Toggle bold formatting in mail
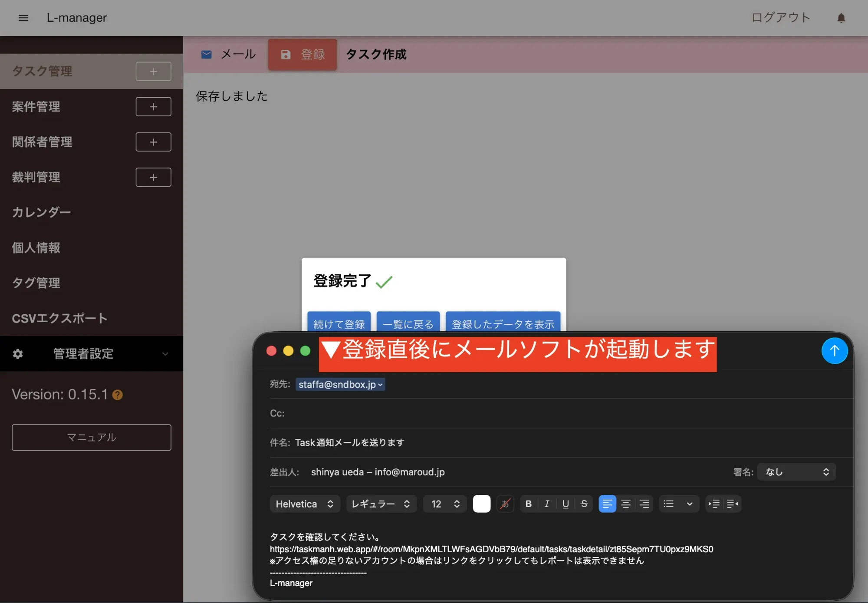The height and width of the screenshot is (603, 868). tap(528, 504)
